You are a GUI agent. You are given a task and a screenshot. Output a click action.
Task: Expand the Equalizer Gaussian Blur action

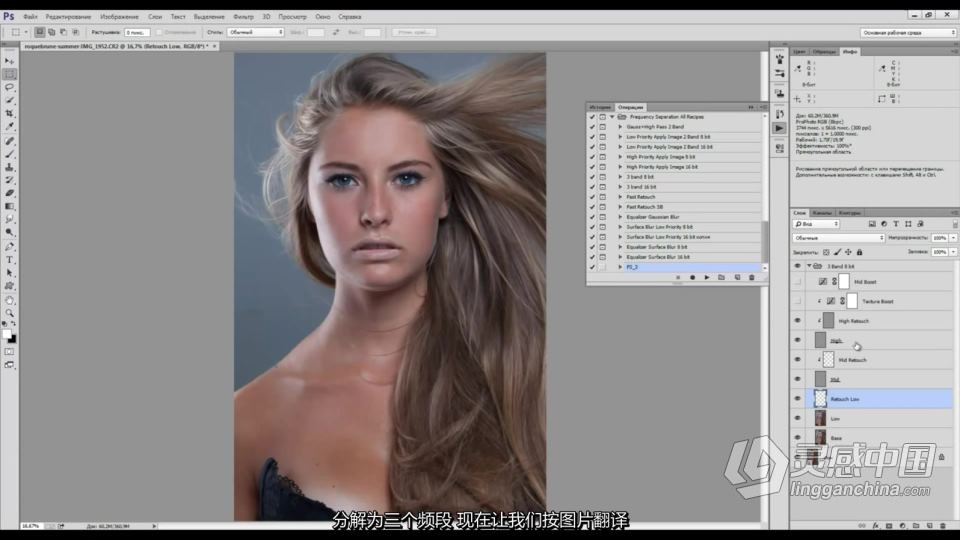point(620,217)
